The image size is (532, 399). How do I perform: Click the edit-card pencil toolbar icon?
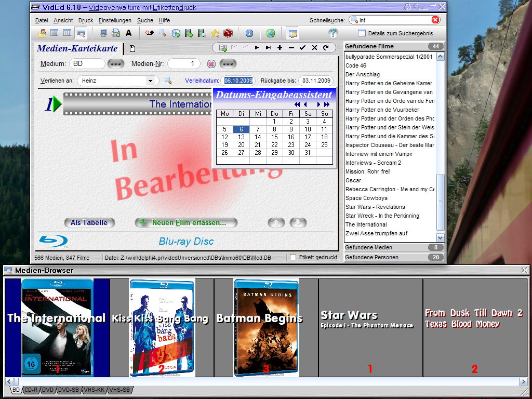click(x=292, y=33)
